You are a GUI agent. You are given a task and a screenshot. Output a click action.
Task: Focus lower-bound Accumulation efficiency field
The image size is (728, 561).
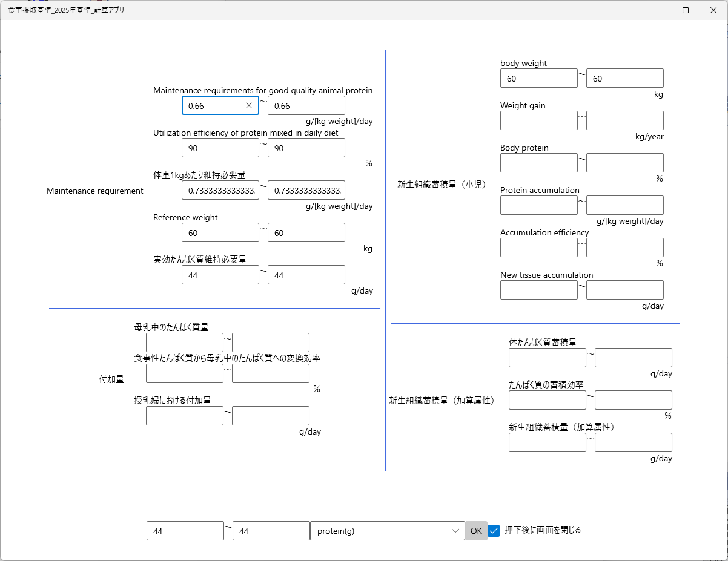point(539,248)
